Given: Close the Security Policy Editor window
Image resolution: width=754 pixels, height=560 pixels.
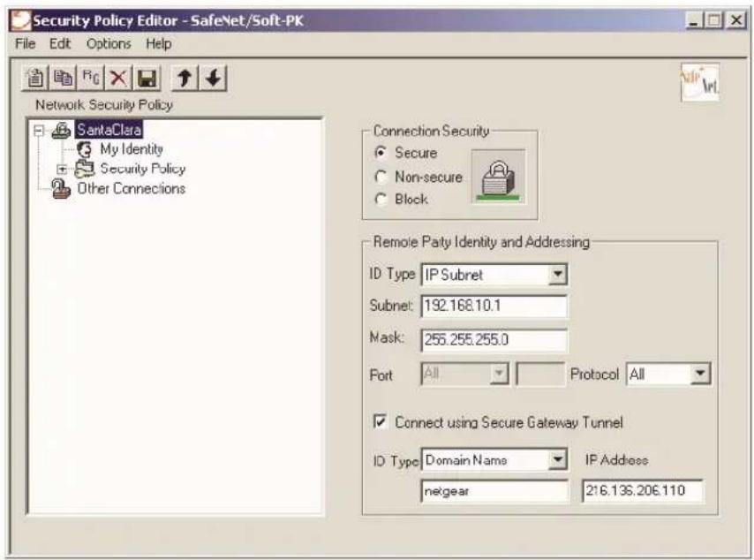Looking at the screenshot, I should tap(736, 20).
